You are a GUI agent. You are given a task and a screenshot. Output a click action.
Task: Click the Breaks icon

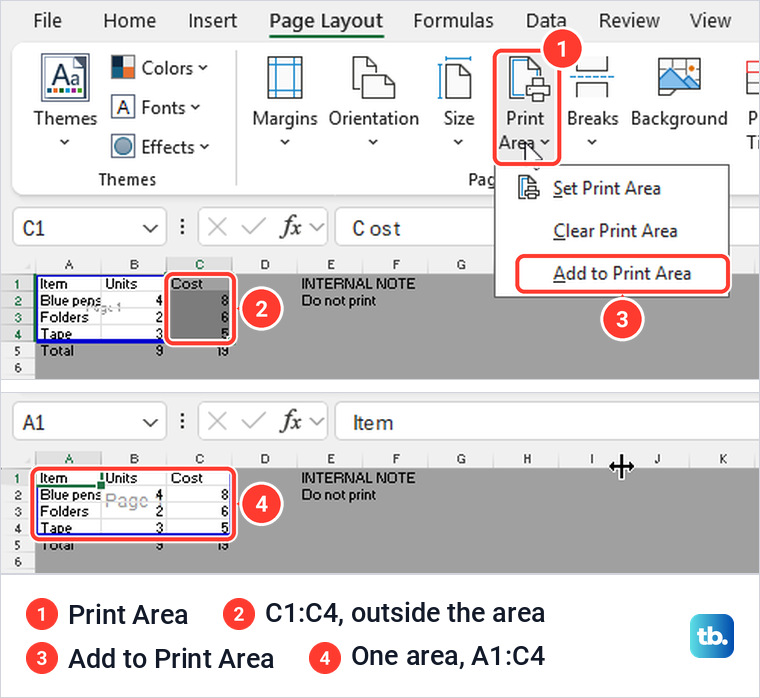point(592,78)
